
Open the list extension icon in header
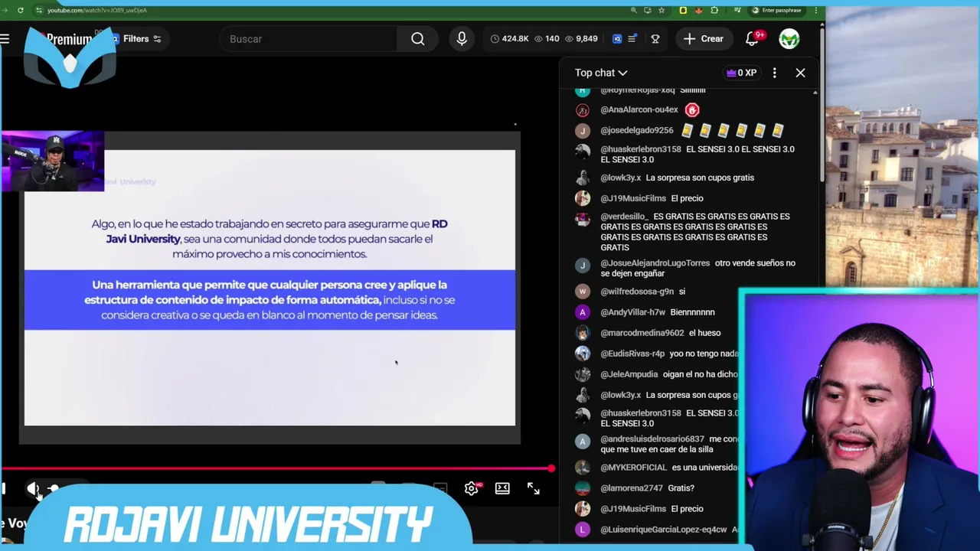(x=632, y=39)
